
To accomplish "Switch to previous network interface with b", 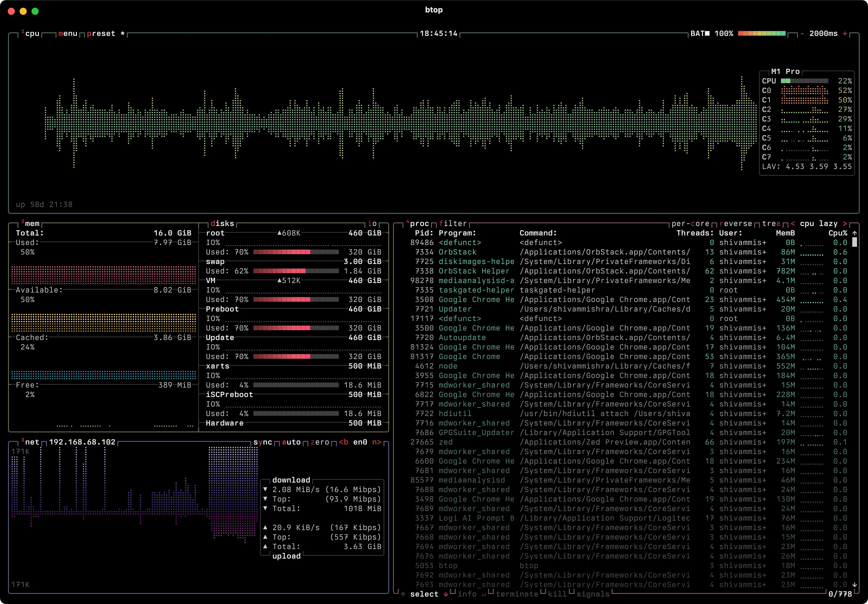I will [x=343, y=442].
